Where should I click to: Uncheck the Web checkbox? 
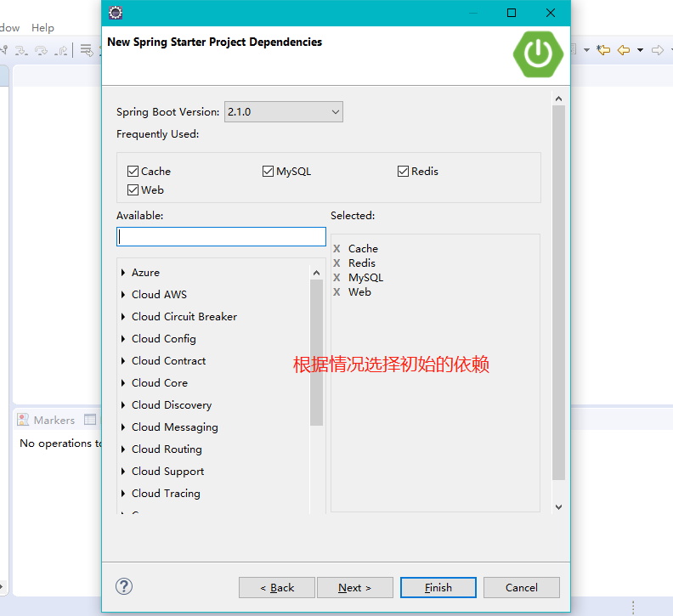[133, 189]
